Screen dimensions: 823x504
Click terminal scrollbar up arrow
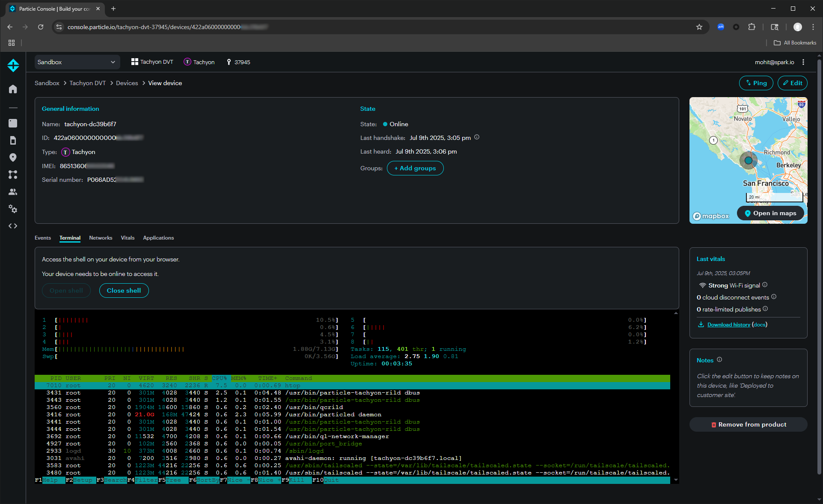click(676, 313)
